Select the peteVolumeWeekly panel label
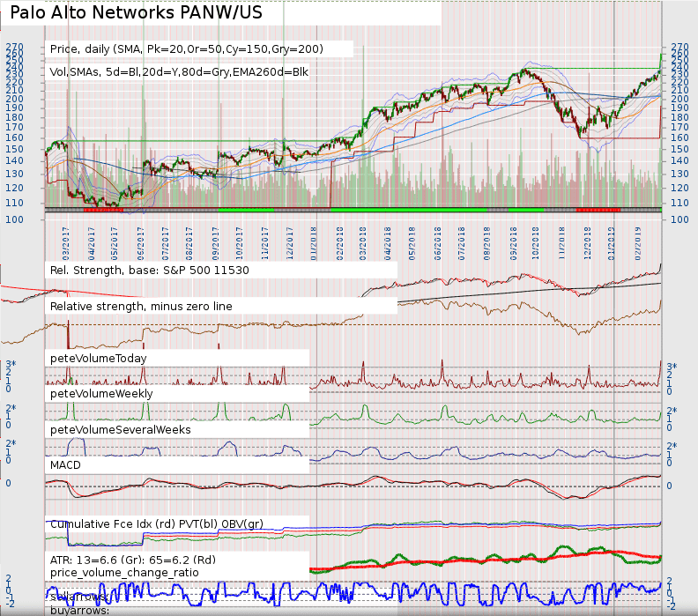This screenshot has width=698, height=616. [x=101, y=394]
